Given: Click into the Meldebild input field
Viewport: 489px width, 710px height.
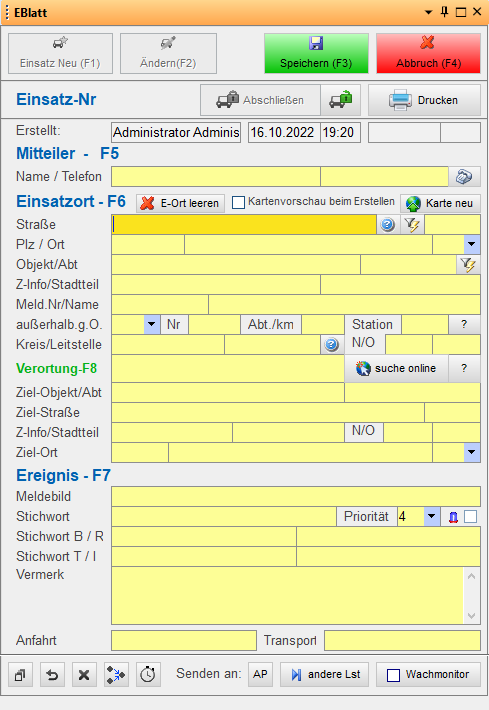Looking at the screenshot, I should point(296,497).
